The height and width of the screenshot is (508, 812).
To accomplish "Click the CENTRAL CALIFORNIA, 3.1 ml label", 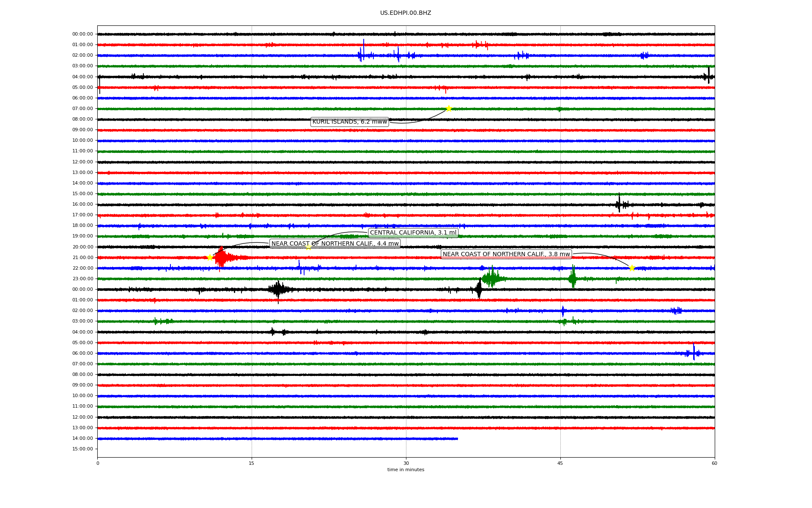I will coord(413,233).
